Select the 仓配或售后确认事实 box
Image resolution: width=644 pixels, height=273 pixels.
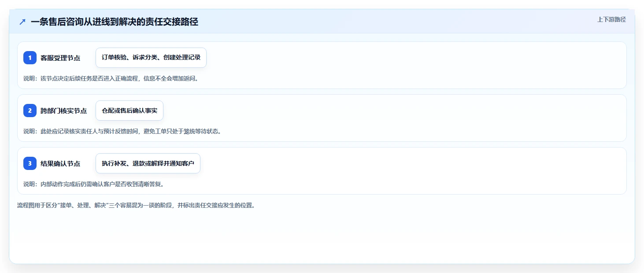pos(130,111)
